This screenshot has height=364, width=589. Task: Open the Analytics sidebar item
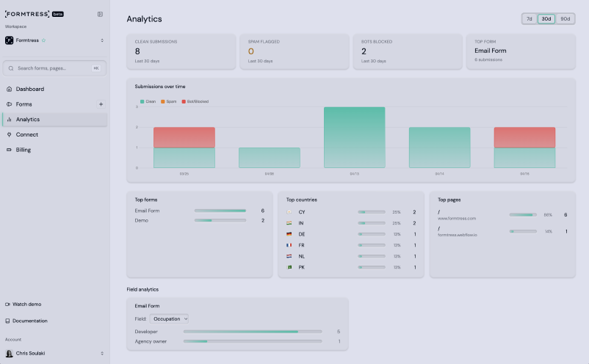[x=28, y=120]
